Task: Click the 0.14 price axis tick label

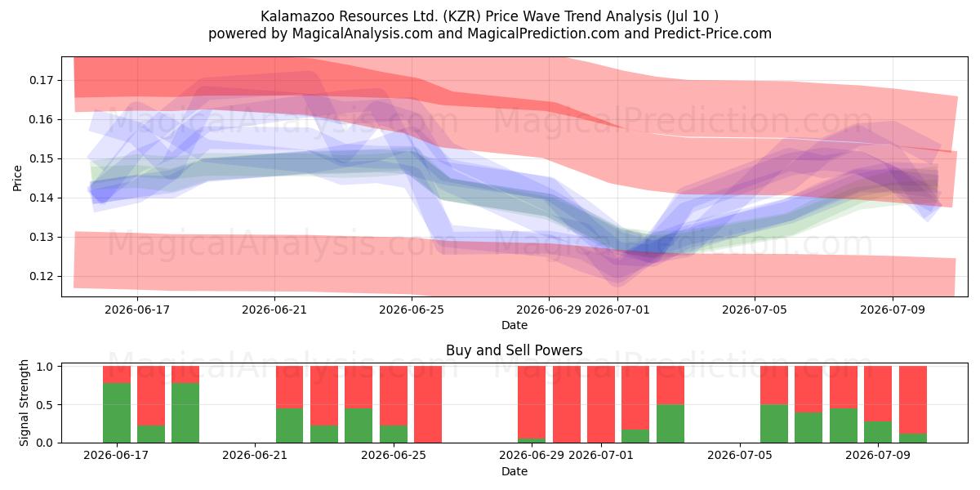Action: pyautogui.click(x=42, y=198)
